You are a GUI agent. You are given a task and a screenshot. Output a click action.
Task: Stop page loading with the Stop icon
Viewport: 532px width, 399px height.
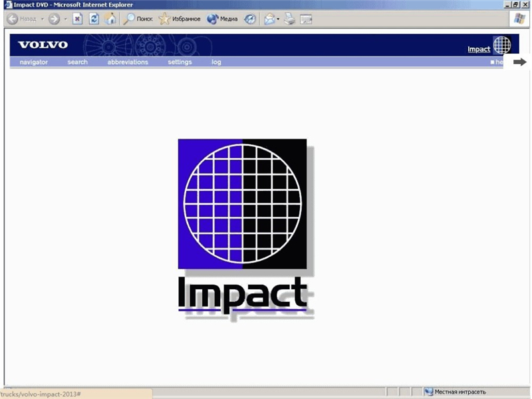click(x=77, y=19)
